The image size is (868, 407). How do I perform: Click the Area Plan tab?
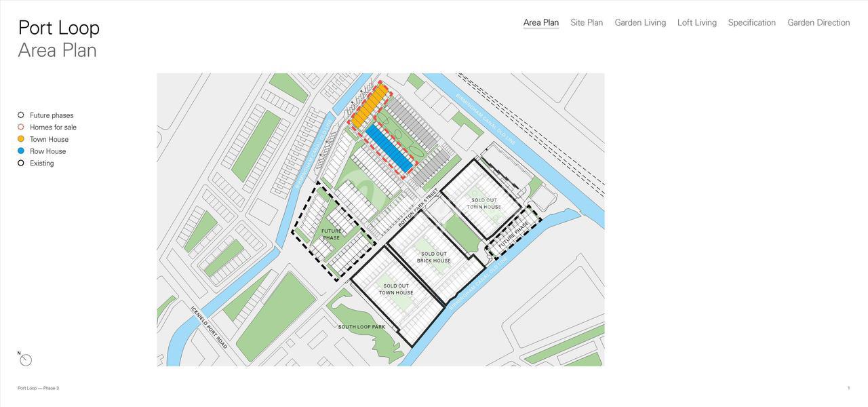pos(540,22)
